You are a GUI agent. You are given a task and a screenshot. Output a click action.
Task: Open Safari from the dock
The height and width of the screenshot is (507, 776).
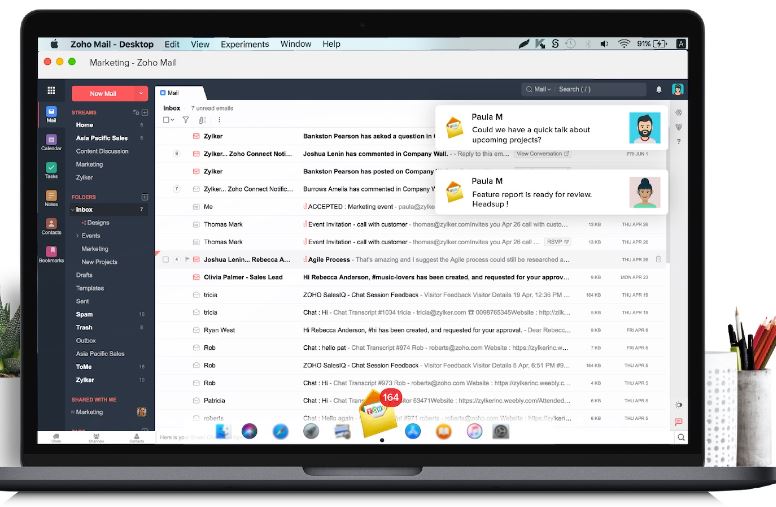pos(280,431)
